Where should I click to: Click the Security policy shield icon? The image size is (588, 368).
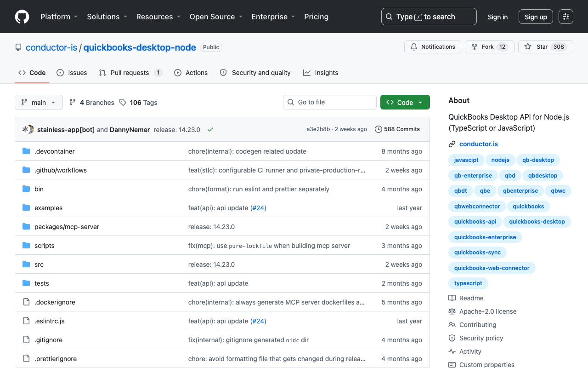452,338
